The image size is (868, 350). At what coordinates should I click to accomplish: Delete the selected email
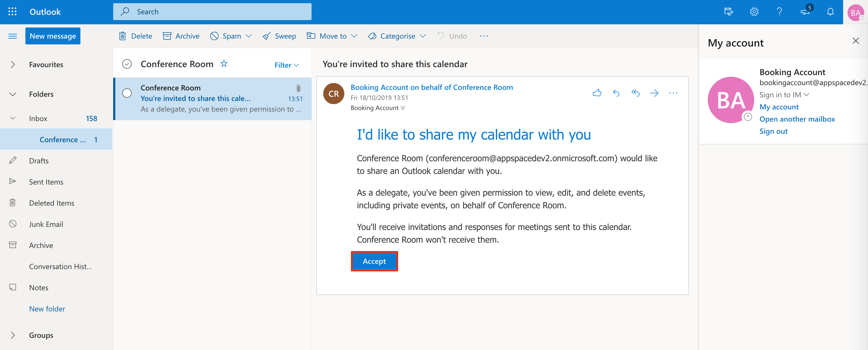tap(135, 36)
